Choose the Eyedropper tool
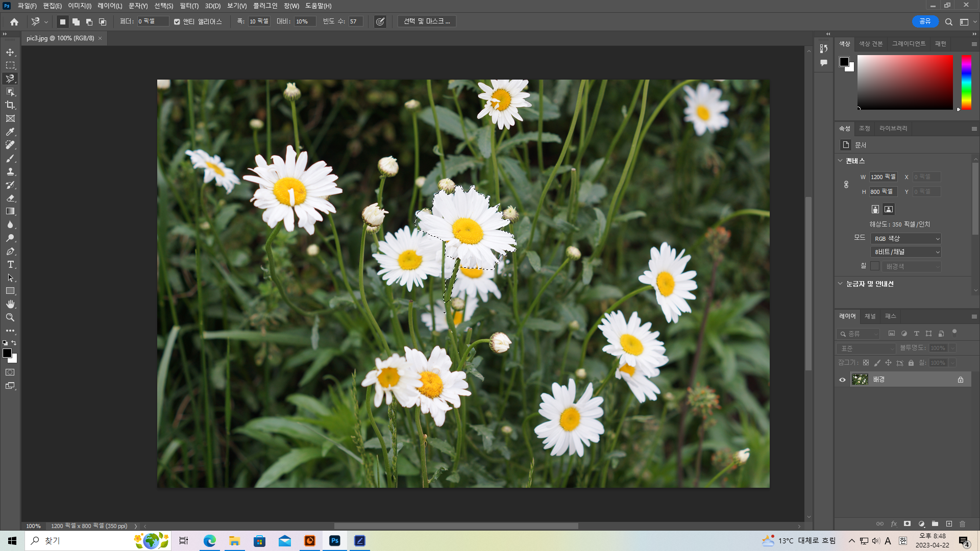This screenshot has height=551, width=980. (10, 132)
